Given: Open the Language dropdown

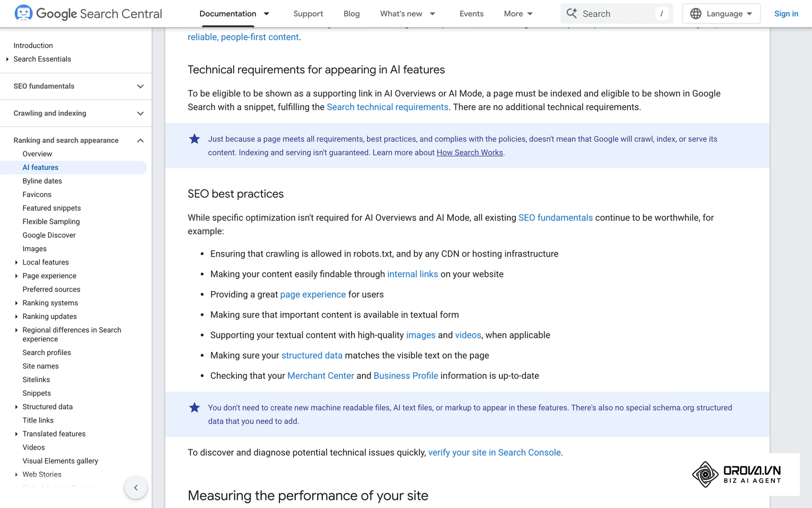Looking at the screenshot, I should tap(721, 14).
